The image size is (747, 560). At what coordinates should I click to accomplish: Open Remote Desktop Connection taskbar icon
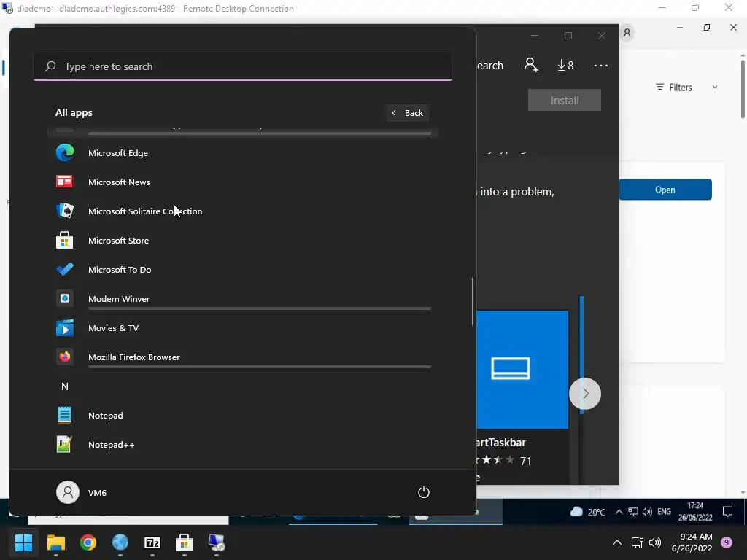coord(217,542)
